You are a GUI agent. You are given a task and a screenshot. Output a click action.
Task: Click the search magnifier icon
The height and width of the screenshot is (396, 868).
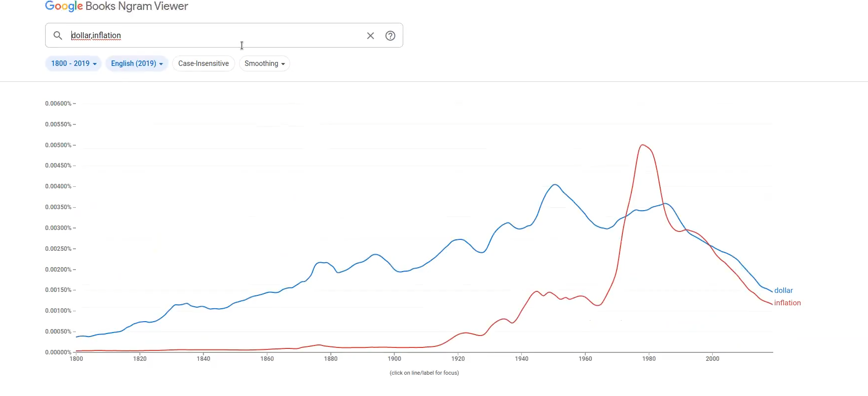tap(58, 36)
